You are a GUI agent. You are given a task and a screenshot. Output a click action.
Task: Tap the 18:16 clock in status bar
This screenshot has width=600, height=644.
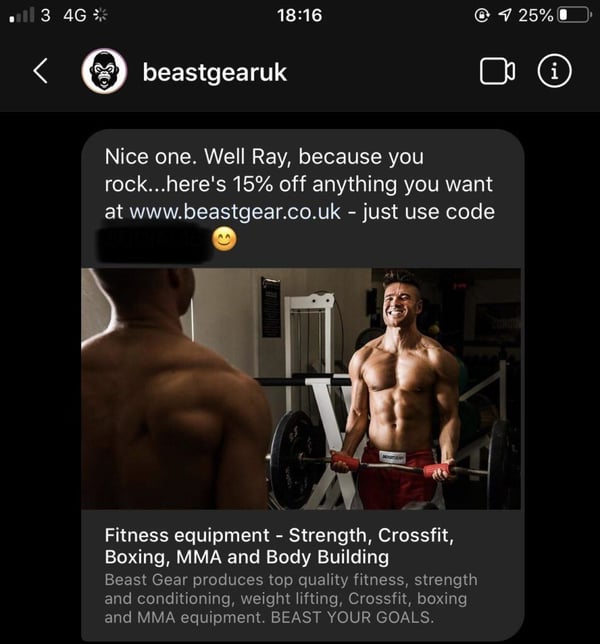[299, 16]
